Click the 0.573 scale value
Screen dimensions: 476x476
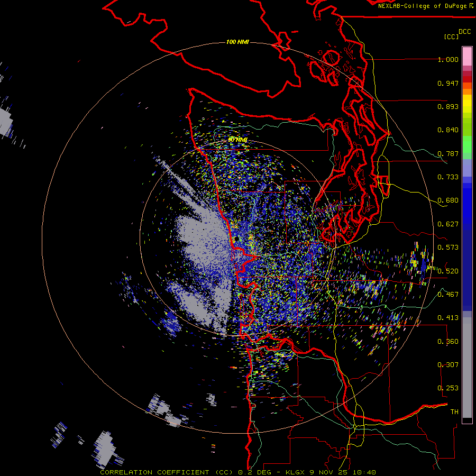448,247
